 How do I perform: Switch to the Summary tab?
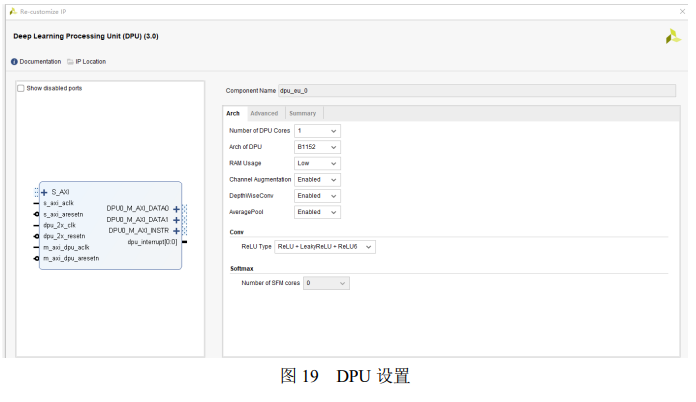(x=303, y=114)
